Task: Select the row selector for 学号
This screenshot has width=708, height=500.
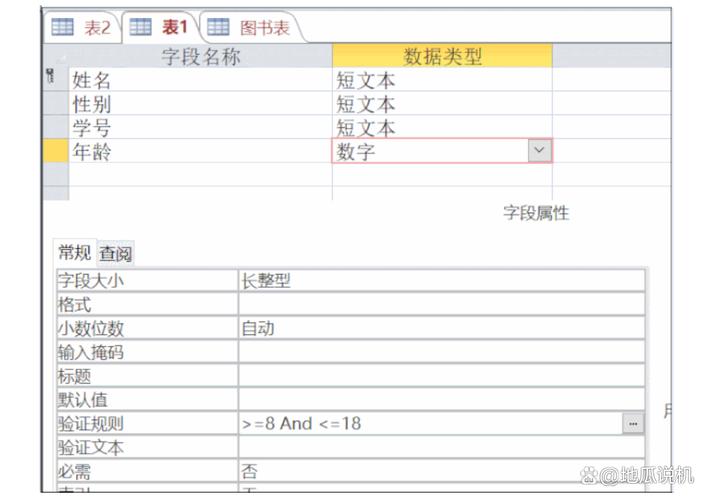Action: click(x=56, y=127)
